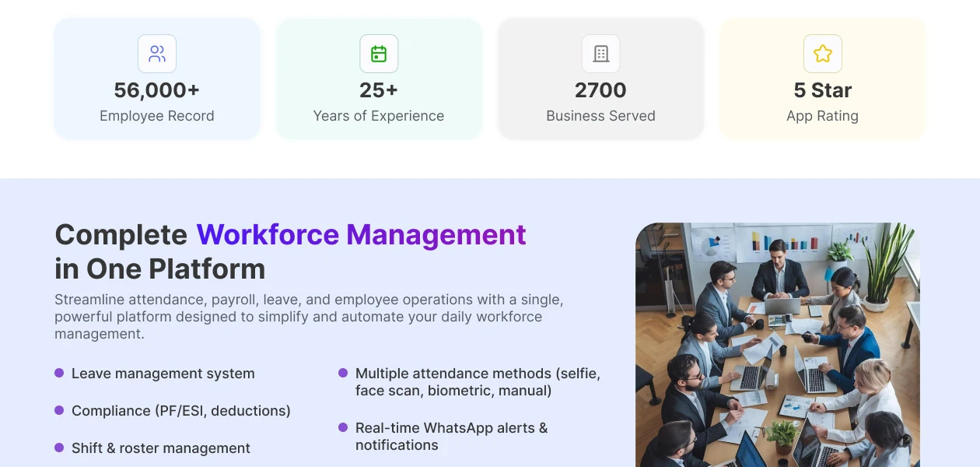The height and width of the screenshot is (467, 980).
Task: Click the users icon above 56,000+
Action: pos(157,54)
